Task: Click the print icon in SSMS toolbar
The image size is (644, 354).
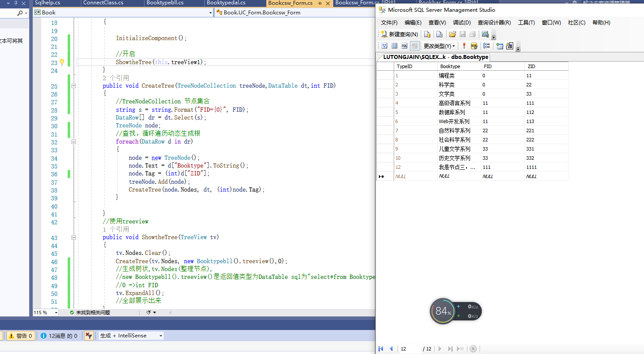Action: [473, 34]
